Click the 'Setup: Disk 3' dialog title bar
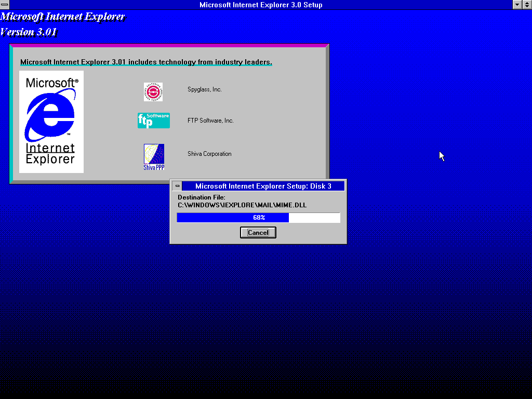 click(263, 186)
